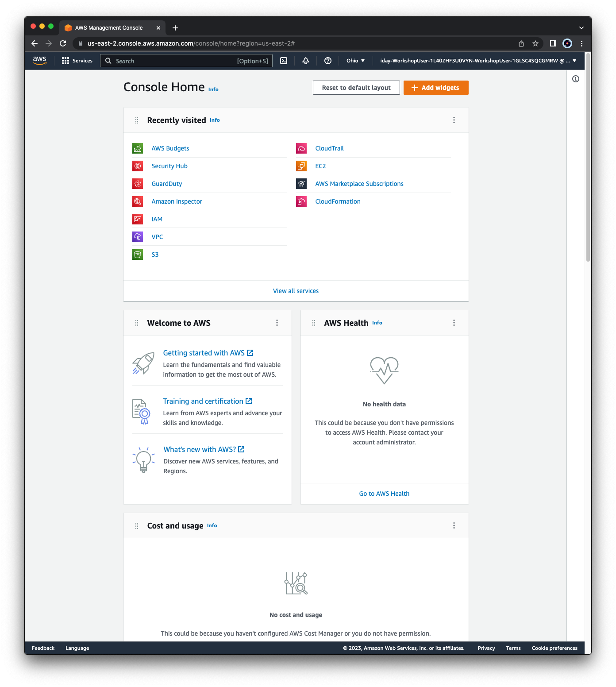Grab the AWS Health drag handle

pyautogui.click(x=314, y=323)
